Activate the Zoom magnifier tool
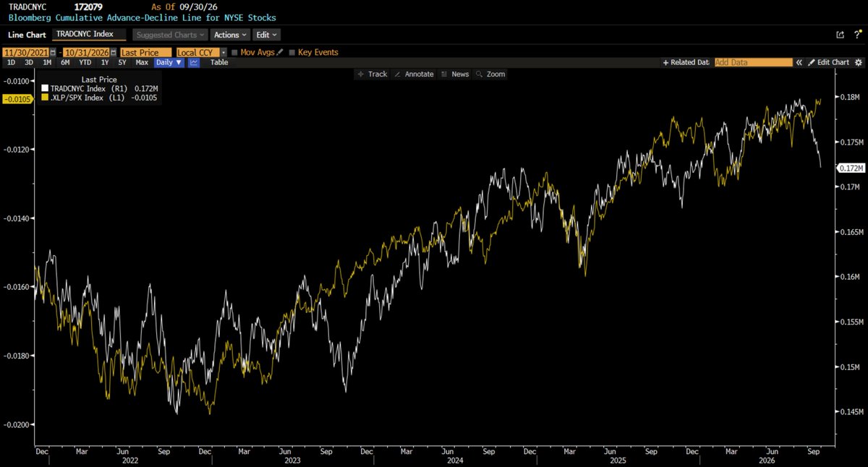 [x=491, y=74]
